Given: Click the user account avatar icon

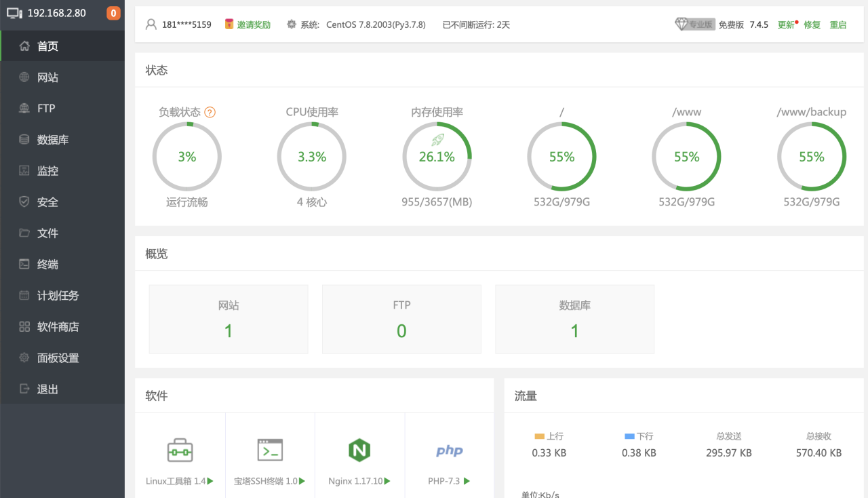Looking at the screenshot, I should 151,24.
